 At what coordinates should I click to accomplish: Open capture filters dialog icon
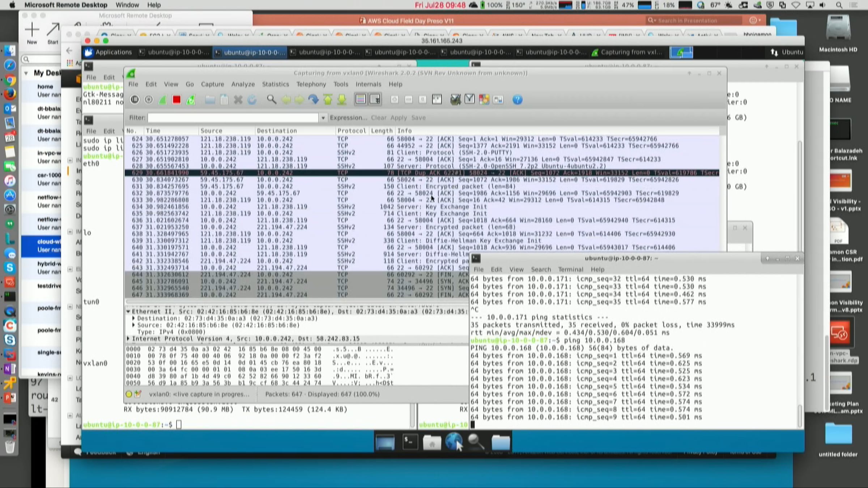click(456, 99)
